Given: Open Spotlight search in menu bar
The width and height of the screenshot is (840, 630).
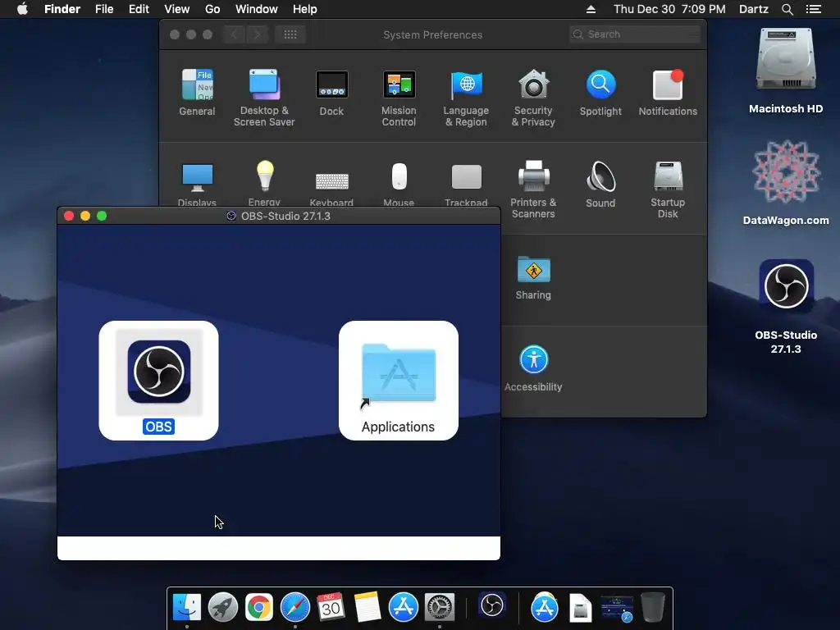Looking at the screenshot, I should pyautogui.click(x=787, y=9).
